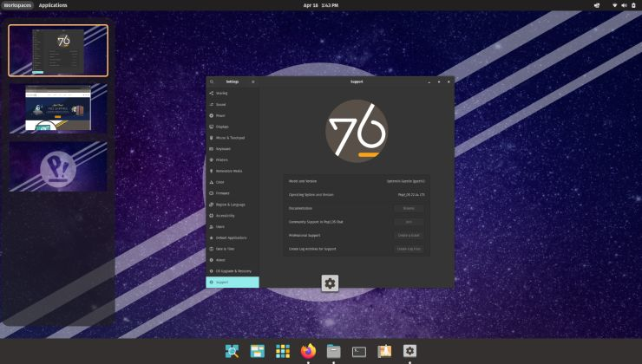This screenshot has height=364, width=642.
Task: Click the Settings gear icon under window
Action: click(x=330, y=283)
